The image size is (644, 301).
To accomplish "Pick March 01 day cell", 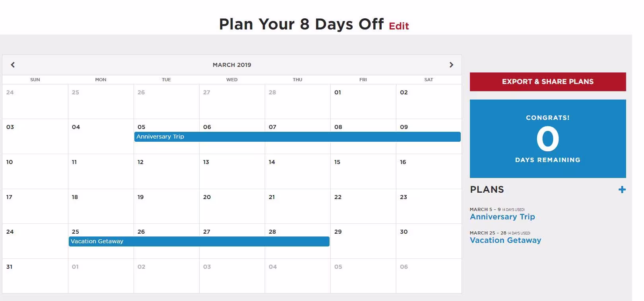I will [x=363, y=102].
